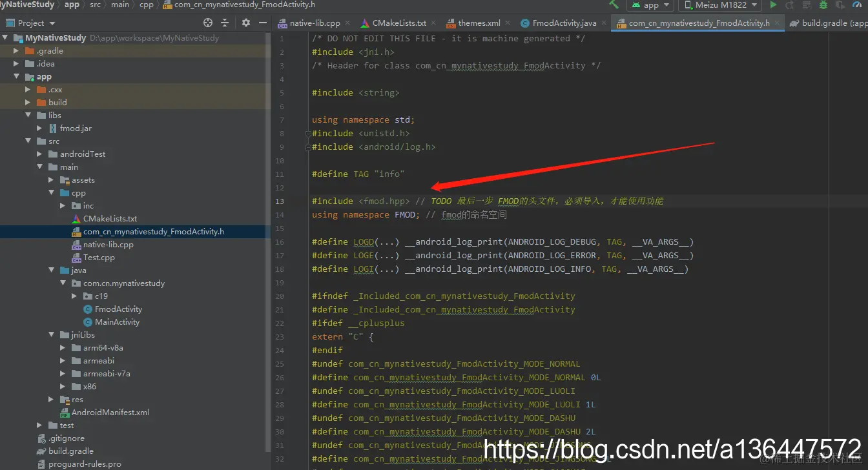Toggle code fold at unistd.h include

[308, 134]
